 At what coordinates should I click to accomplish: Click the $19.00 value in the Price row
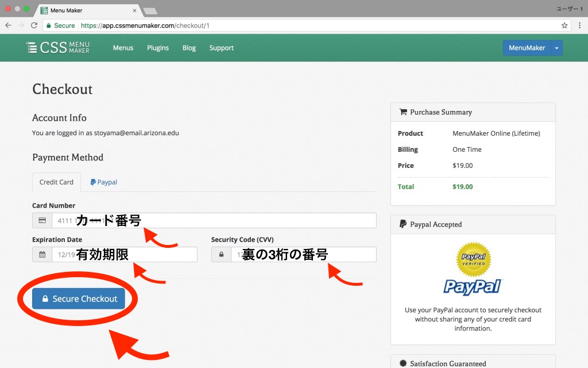point(462,166)
